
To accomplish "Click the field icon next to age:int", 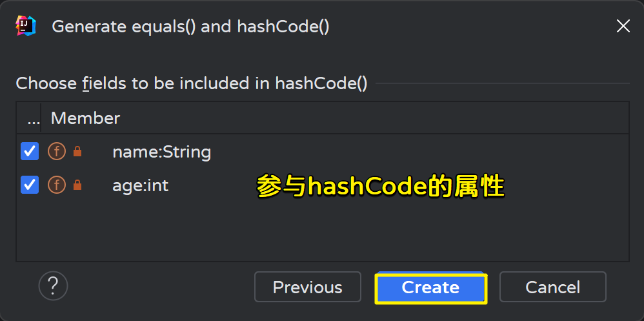I will pyautogui.click(x=57, y=185).
